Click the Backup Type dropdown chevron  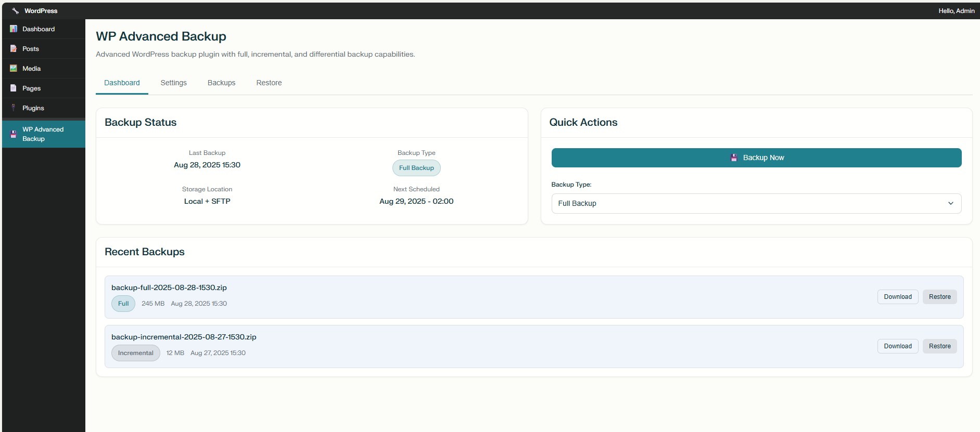point(951,203)
